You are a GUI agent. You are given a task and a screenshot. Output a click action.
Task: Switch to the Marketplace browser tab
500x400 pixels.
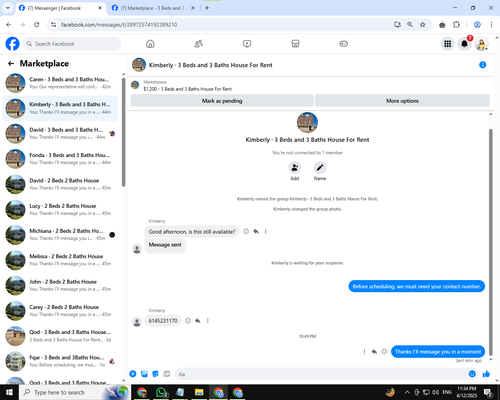[x=153, y=8]
